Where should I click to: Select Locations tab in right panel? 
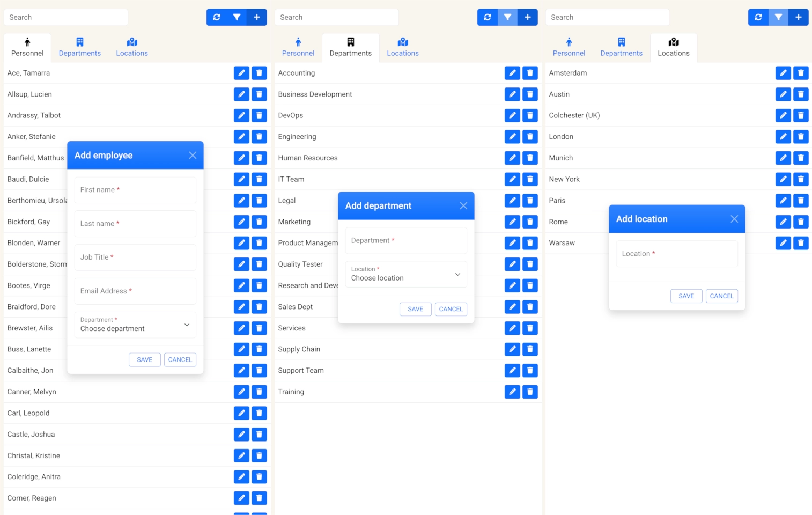(x=674, y=47)
